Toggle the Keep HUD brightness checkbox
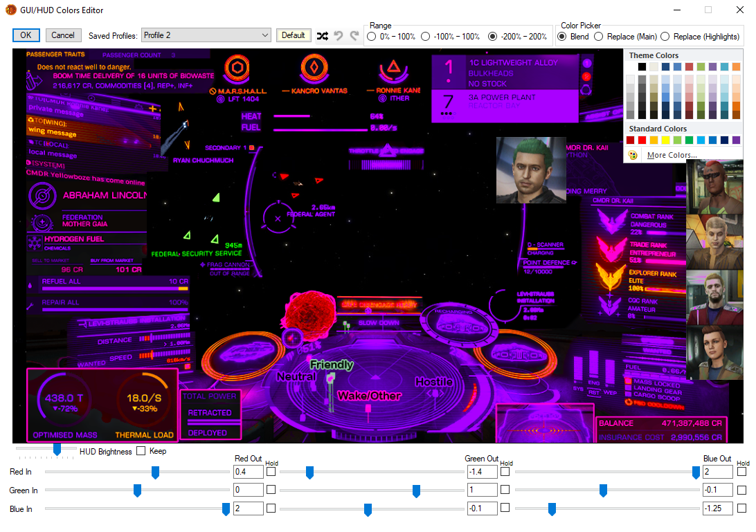The height and width of the screenshot is (532, 756). coord(141,451)
